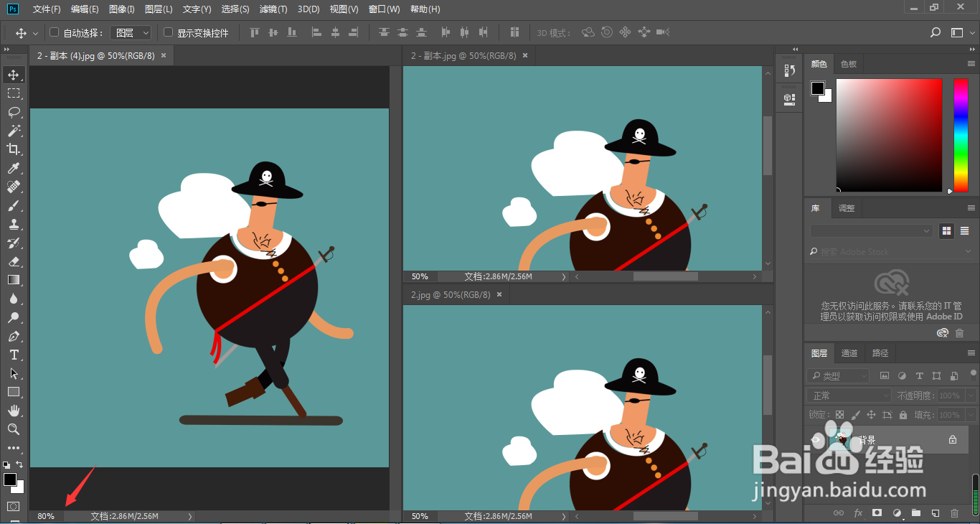Image resolution: width=980 pixels, height=524 pixels.
Task: Enable the Auto-Select checkbox
Action: pos(54,32)
